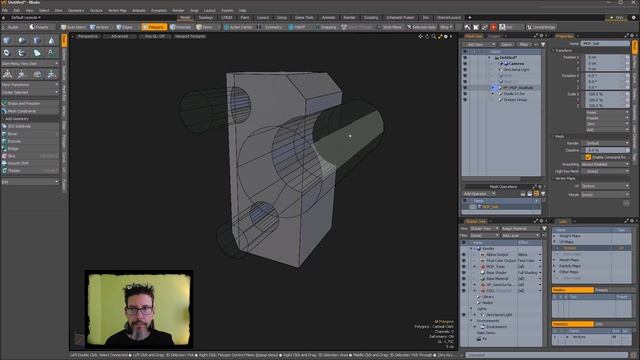Toggle visibility of Alpha Output shader layer

coord(464,254)
